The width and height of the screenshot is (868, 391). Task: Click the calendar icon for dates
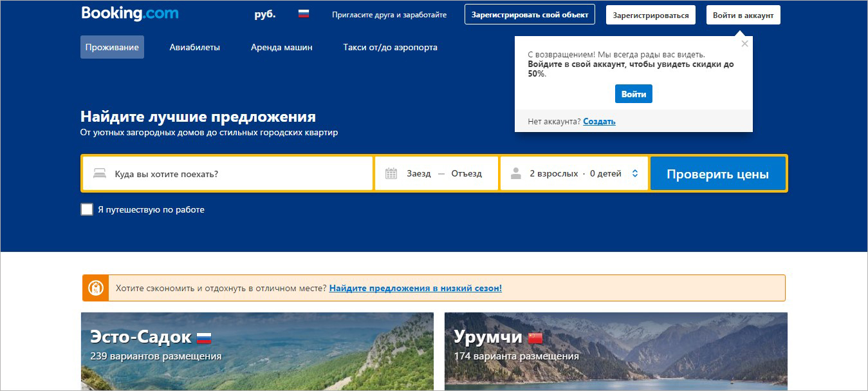[391, 173]
